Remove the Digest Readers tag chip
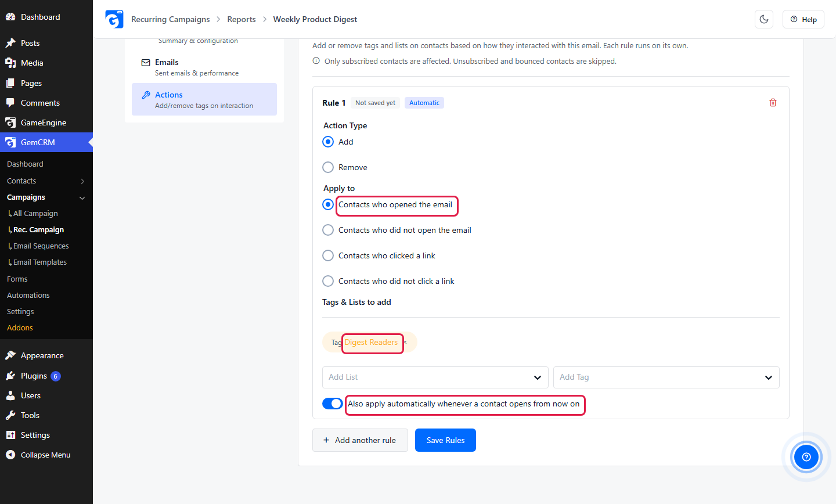This screenshot has height=504, width=836. click(405, 343)
